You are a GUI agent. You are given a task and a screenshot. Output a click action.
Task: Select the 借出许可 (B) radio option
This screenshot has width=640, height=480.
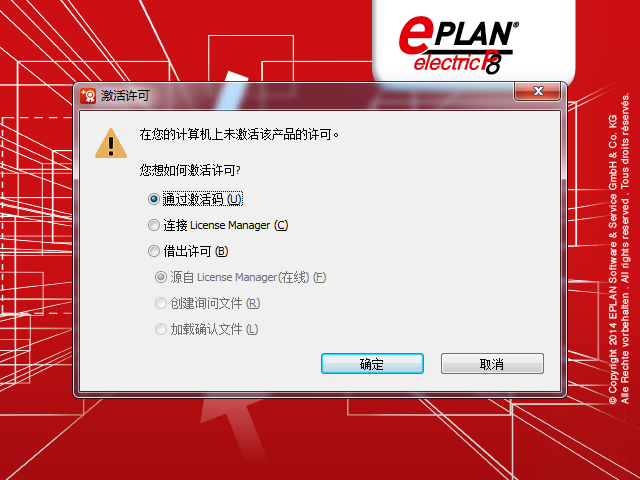(x=153, y=251)
